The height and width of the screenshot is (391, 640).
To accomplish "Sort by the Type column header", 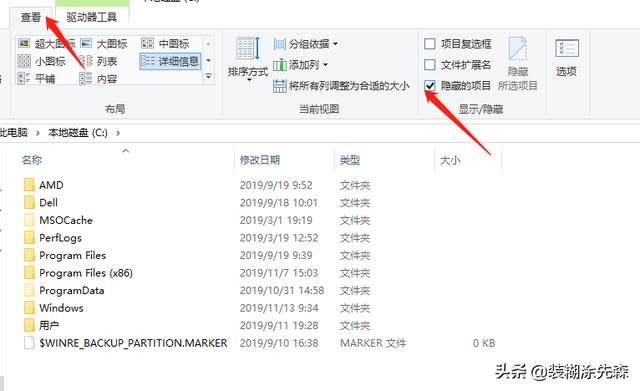I will pyautogui.click(x=350, y=160).
